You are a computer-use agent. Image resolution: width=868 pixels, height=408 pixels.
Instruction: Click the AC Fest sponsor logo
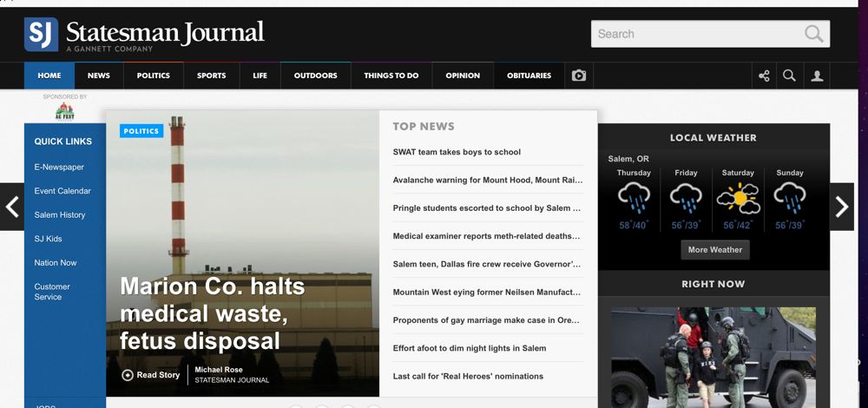64,111
